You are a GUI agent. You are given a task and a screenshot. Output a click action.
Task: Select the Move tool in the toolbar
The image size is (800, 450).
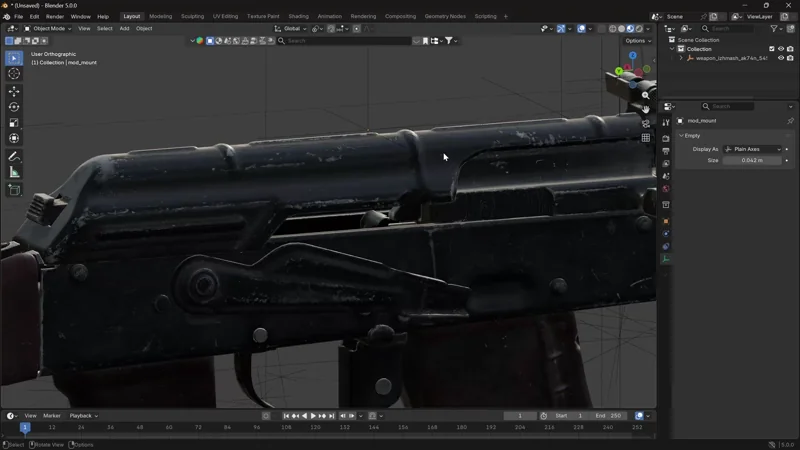point(14,91)
